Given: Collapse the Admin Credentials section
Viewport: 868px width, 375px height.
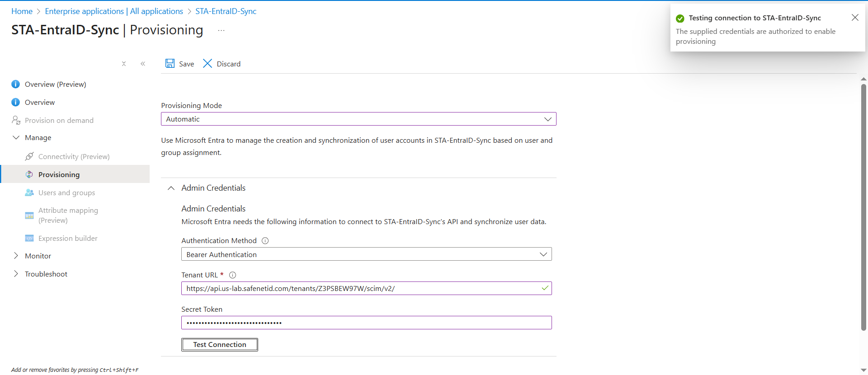Looking at the screenshot, I should 171,188.
